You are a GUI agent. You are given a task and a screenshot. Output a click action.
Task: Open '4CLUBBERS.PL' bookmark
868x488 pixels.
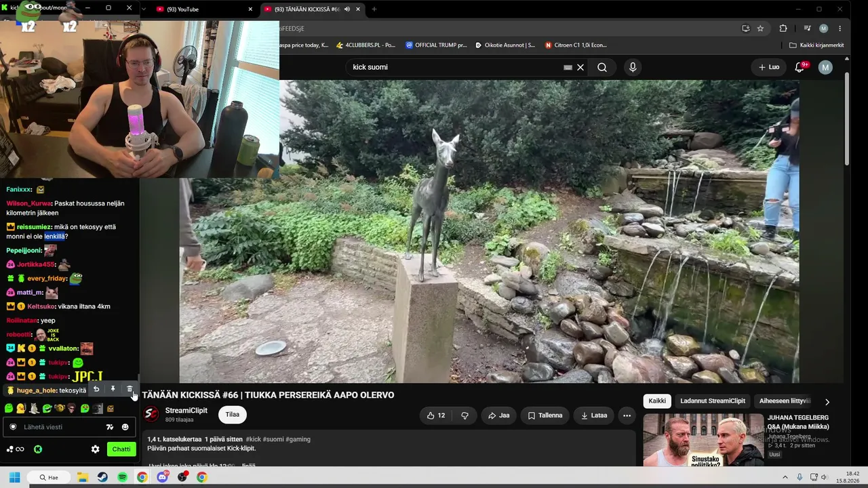pos(366,45)
